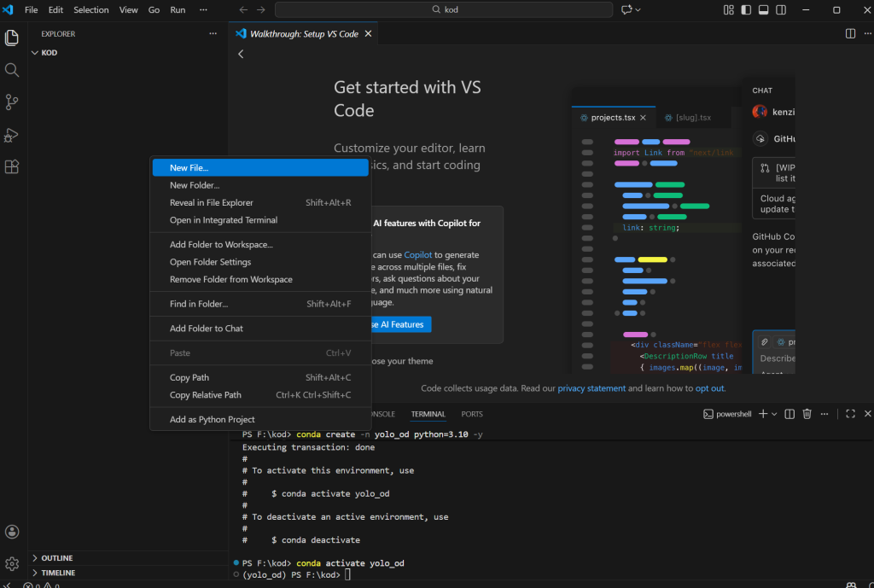Expand the TIMELINE section

(x=58, y=573)
